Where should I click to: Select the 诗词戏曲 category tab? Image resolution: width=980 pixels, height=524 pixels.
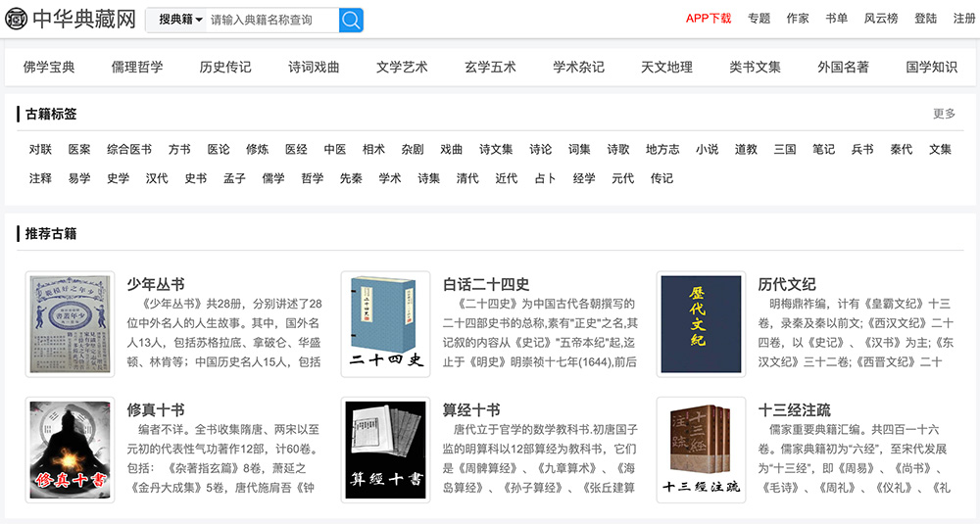click(x=314, y=67)
